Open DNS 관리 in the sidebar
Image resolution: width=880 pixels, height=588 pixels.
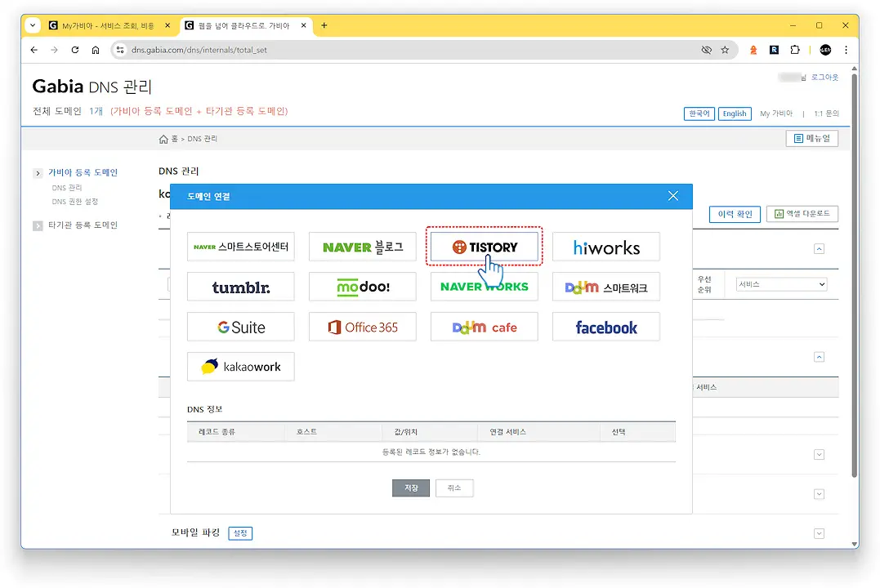[67, 188]
